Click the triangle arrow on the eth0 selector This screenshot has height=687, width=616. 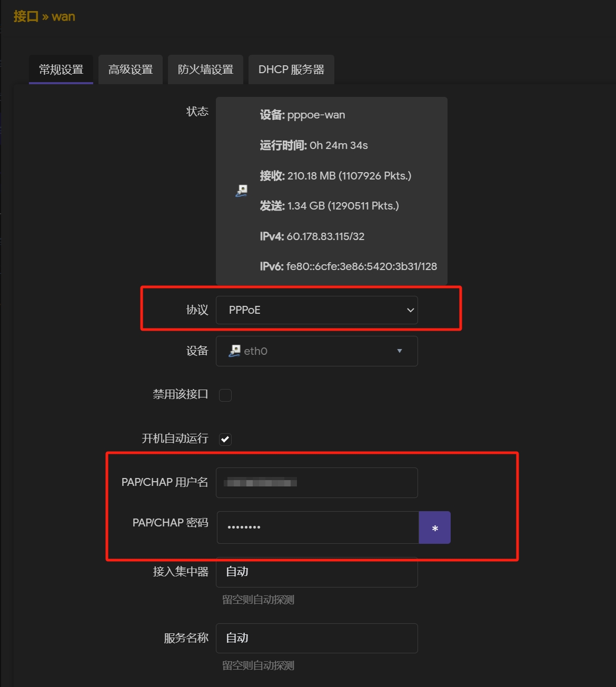(400, 351)
